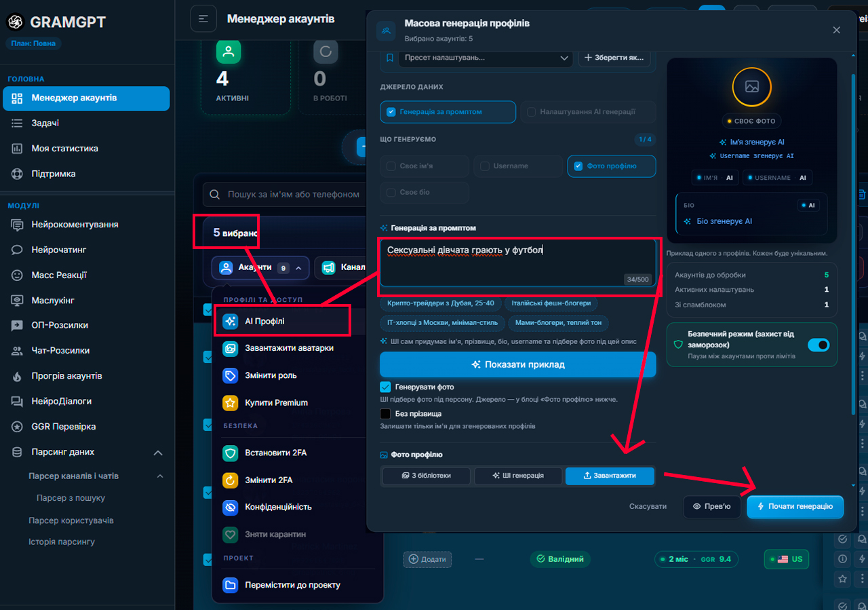Collapse the Парсинг даних section
The height and width of the screenshot is (610, 868).
[x=158, y=453]
